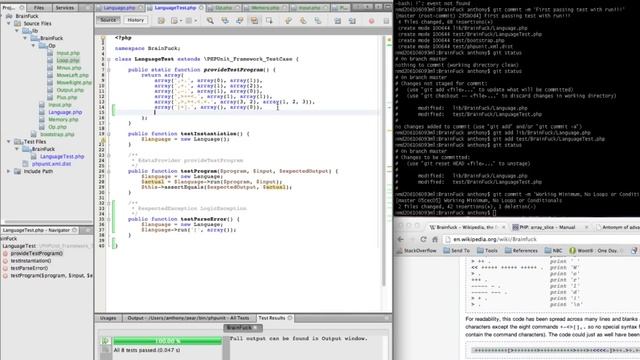Collapse the Test Files tree node

[x=9, y=141]
